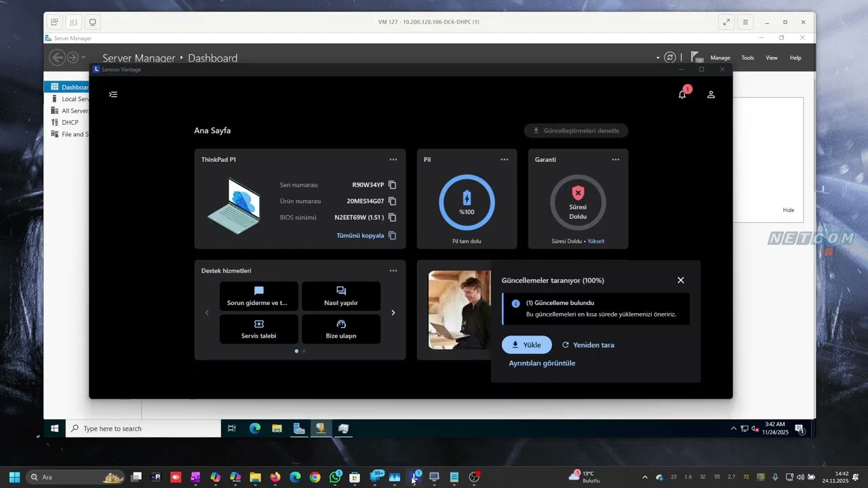Click the Server Manager notifications flag icon
Screen dimensions: 868x488
(x=696, y=57)
